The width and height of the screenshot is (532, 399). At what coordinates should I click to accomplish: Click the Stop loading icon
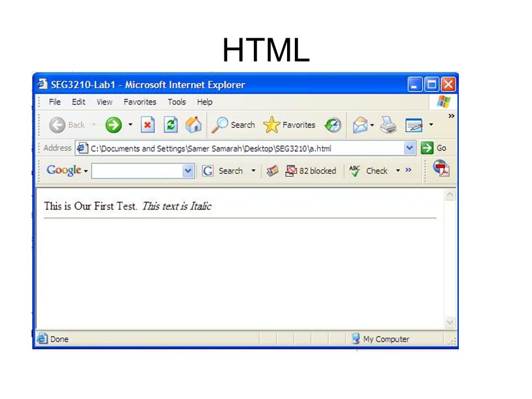147,125
